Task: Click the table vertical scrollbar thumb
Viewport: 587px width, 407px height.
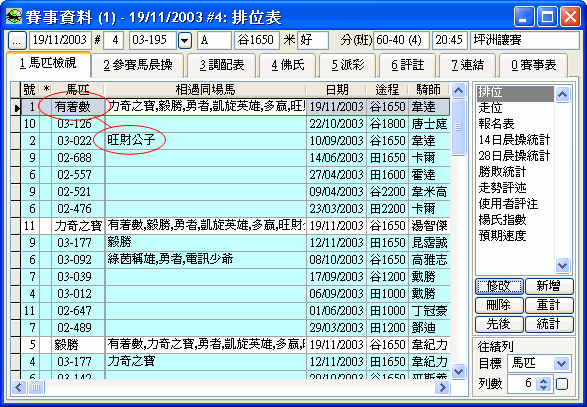Action: tap(459, 127)
